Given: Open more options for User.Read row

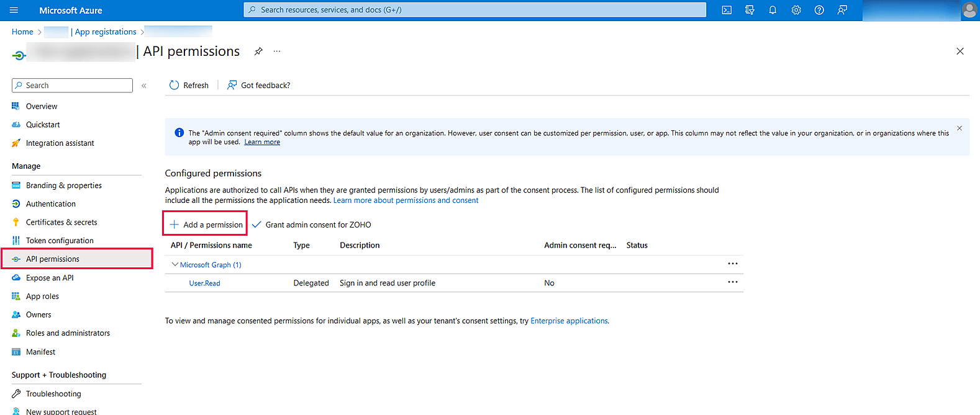Looking at the screenshot, I should tap(733, 282).
